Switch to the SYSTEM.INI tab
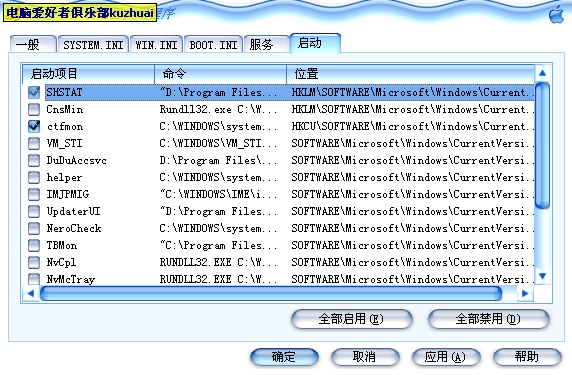 (93, 45)
